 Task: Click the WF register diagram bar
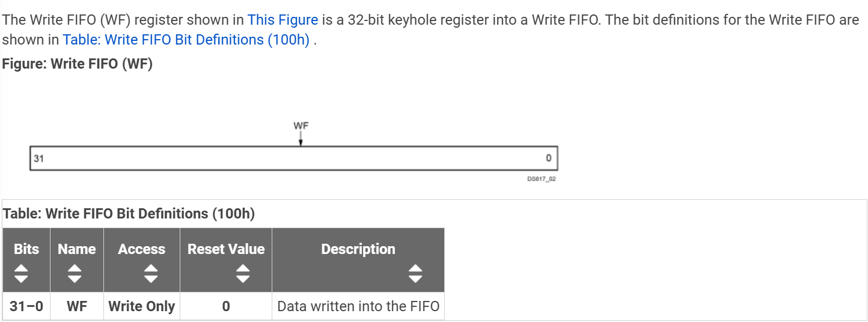click(x=294, y=158)
